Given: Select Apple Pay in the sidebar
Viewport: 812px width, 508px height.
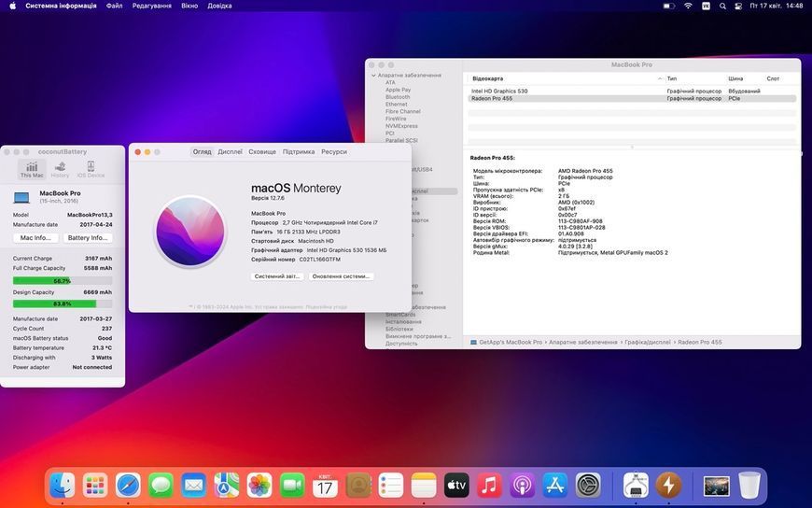Looking at the screenshot, I should pos(399,90).
